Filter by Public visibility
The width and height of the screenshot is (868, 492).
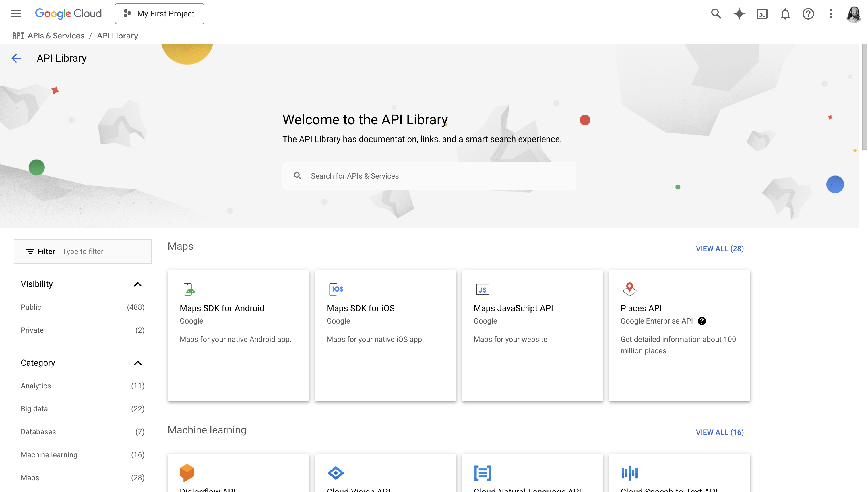click(x=31, y=307)
